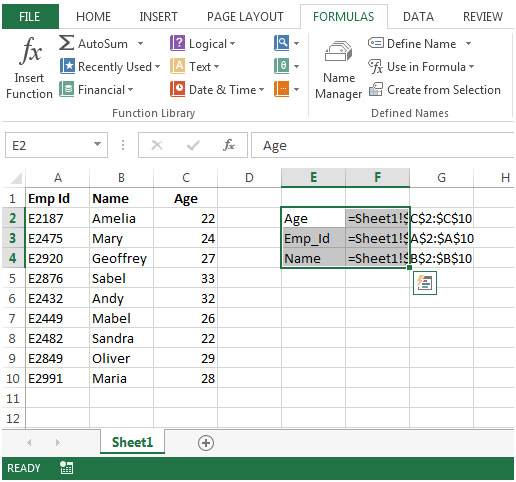Click the Use in Formula icon
Image resolution: width=516 pixels, height=482 pixels.
point(376,66)
